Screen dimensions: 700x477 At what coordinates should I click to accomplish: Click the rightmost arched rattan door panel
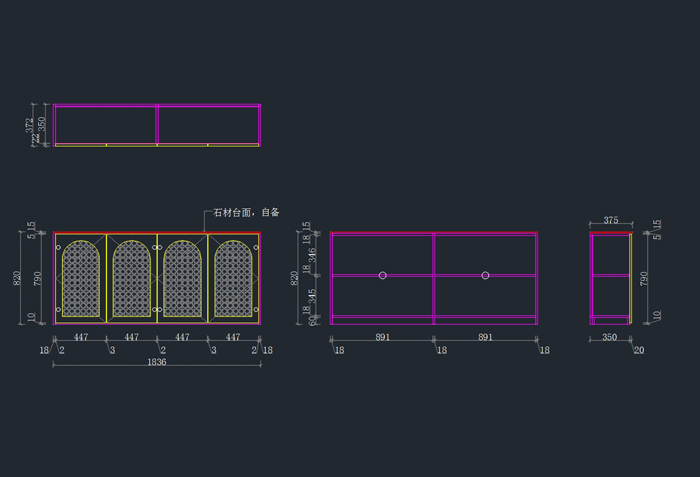coord(233,278)
